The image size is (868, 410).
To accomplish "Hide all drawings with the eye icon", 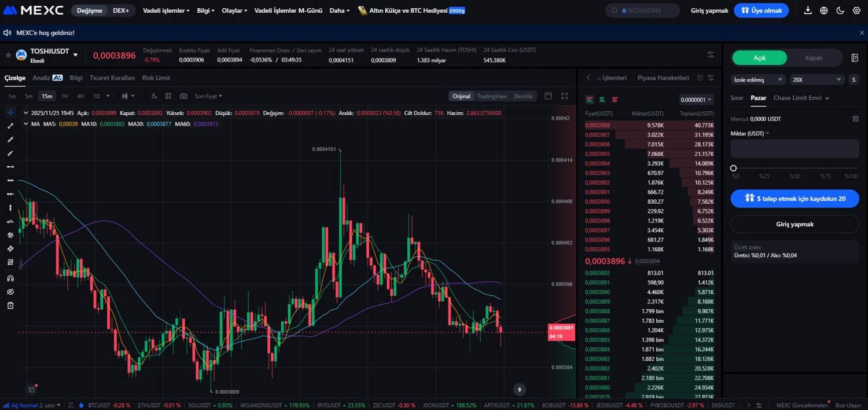I will (x=10, y=292).
